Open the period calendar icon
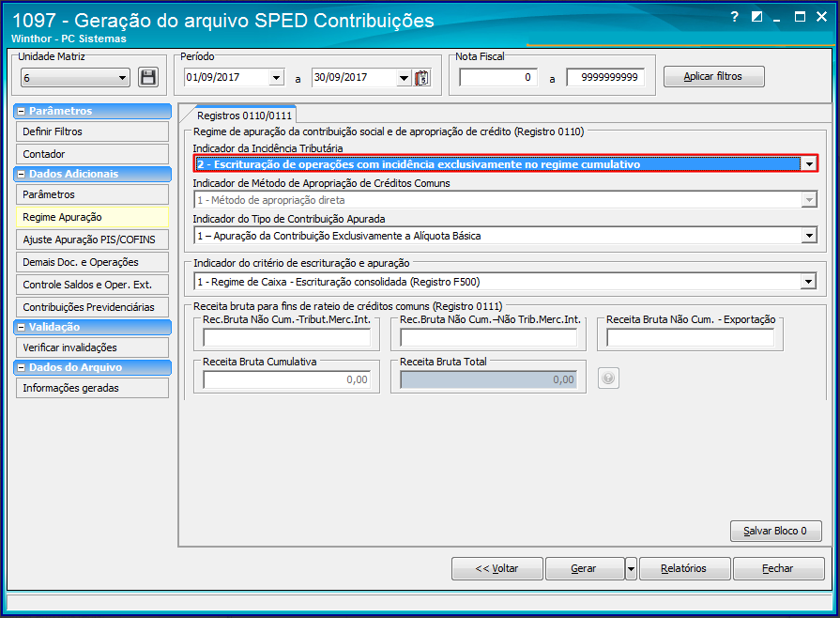The width and height of the screenshot is (840, 618). point(422,78)
